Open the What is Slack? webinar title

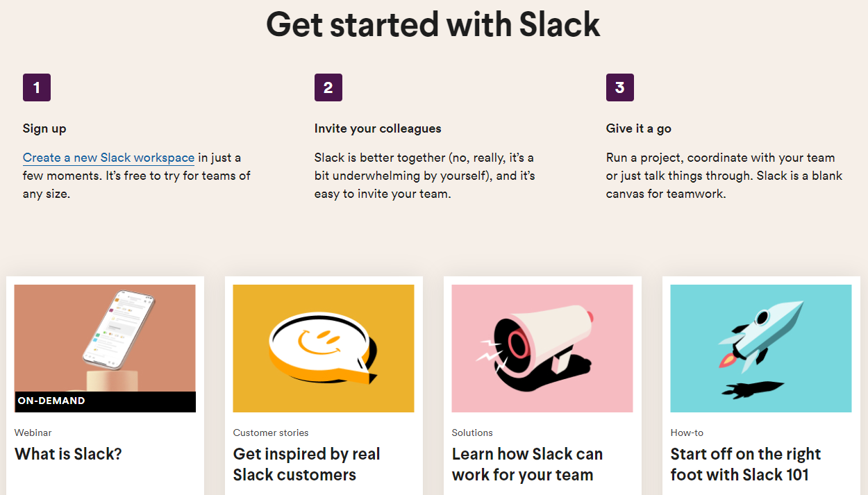68,454
